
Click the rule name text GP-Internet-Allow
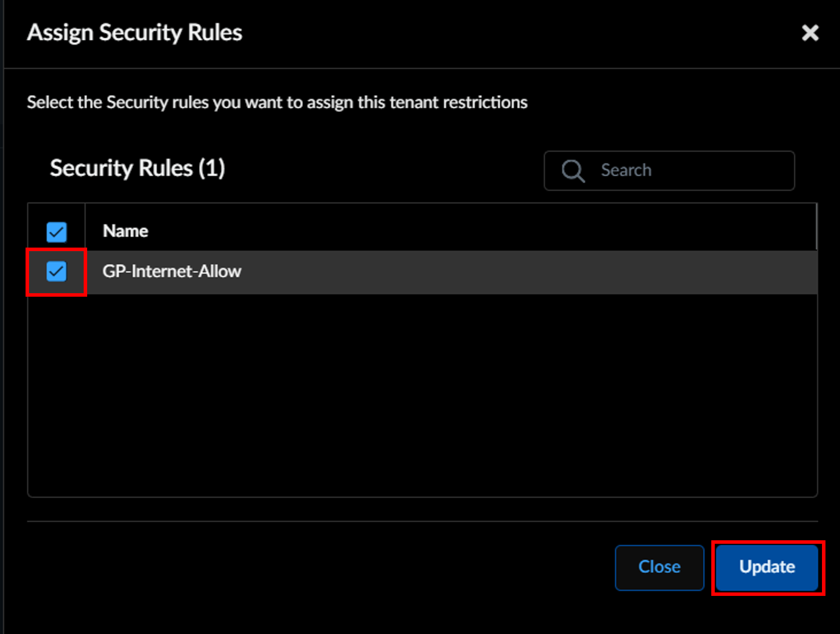click(172, 271)
